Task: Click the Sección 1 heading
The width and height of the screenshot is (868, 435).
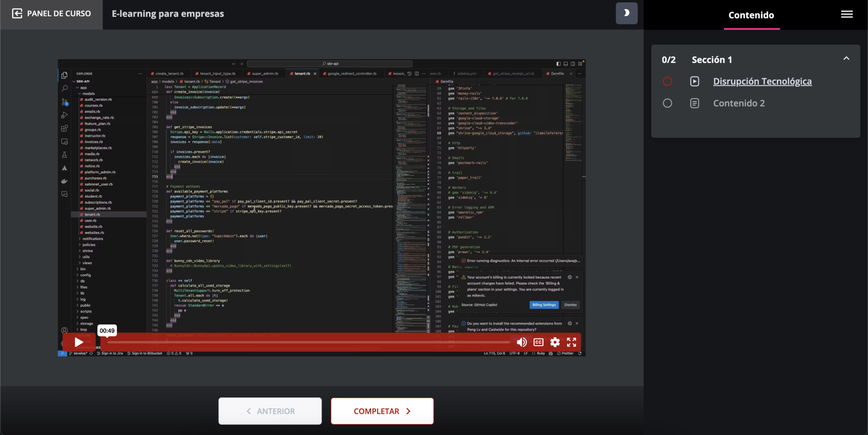Action: pyautogui.click(x=712, y=60)
